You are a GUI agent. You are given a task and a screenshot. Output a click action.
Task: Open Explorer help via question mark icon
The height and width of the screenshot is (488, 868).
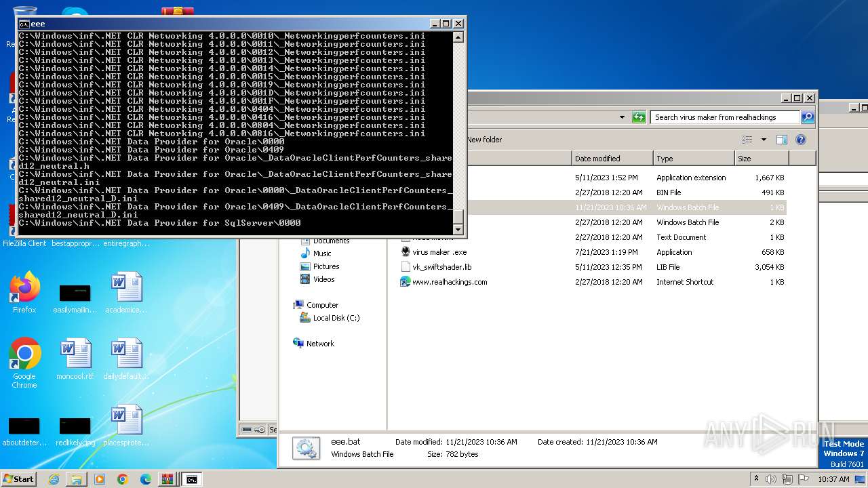point(801,140)
